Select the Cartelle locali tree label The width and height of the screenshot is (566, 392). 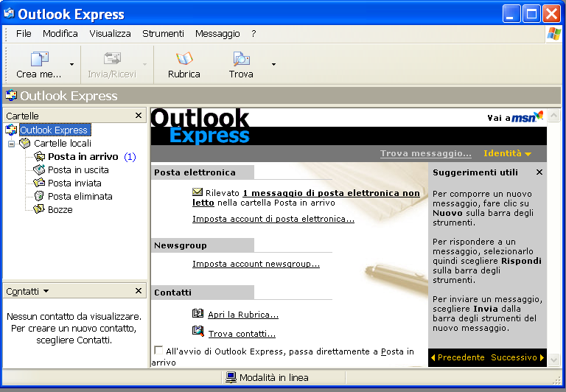point(63,143)
